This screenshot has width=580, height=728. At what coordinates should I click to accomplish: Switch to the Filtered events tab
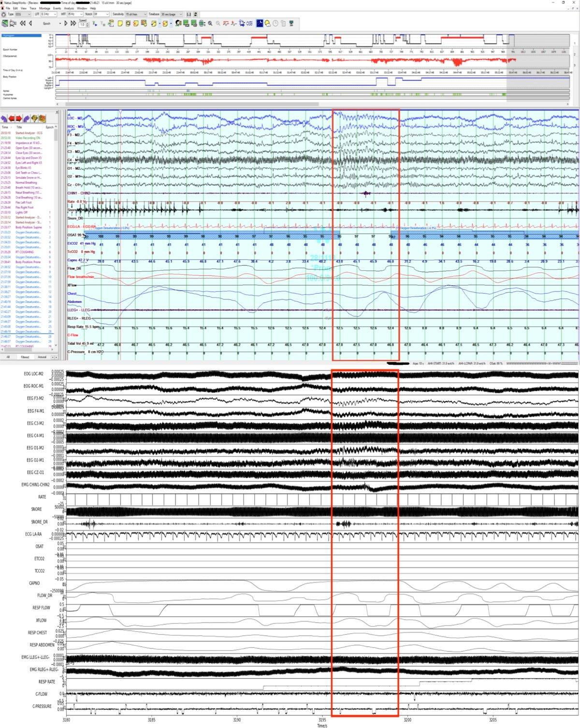point(24,357)
